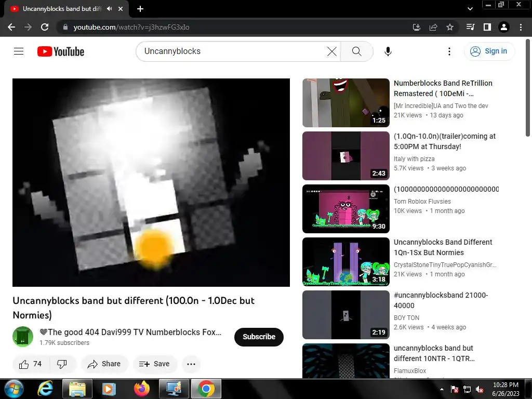
Task: Open uncannyblocks band but different 10NTR video
Action: pos(434,353)
